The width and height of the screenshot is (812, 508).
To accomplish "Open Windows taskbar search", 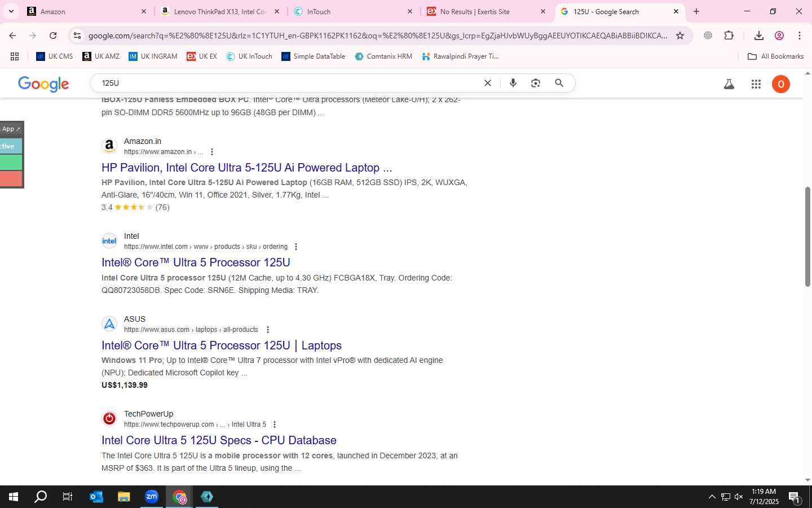I will [41, 497].
